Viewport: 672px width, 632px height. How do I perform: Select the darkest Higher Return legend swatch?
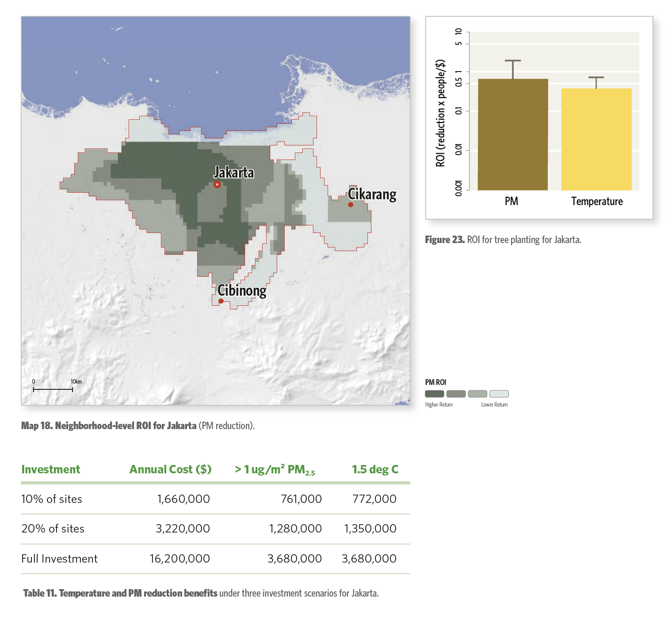(434, 394)
